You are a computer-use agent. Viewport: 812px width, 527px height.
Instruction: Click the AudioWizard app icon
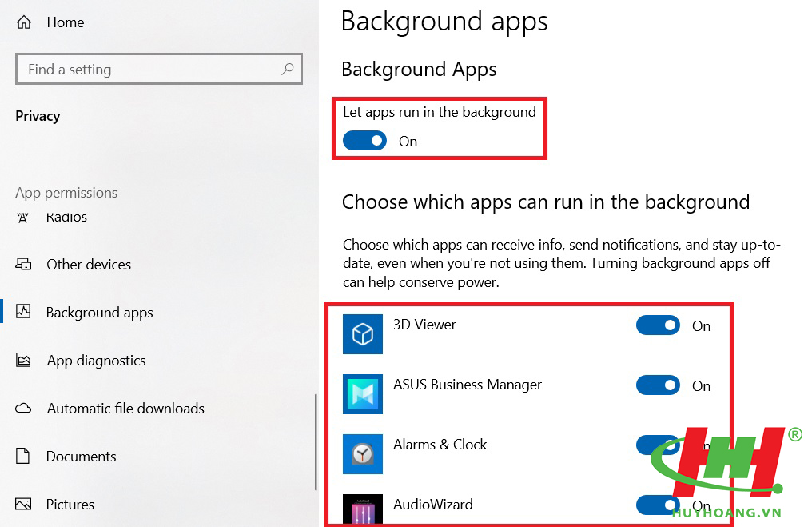(x=363, y=509)
